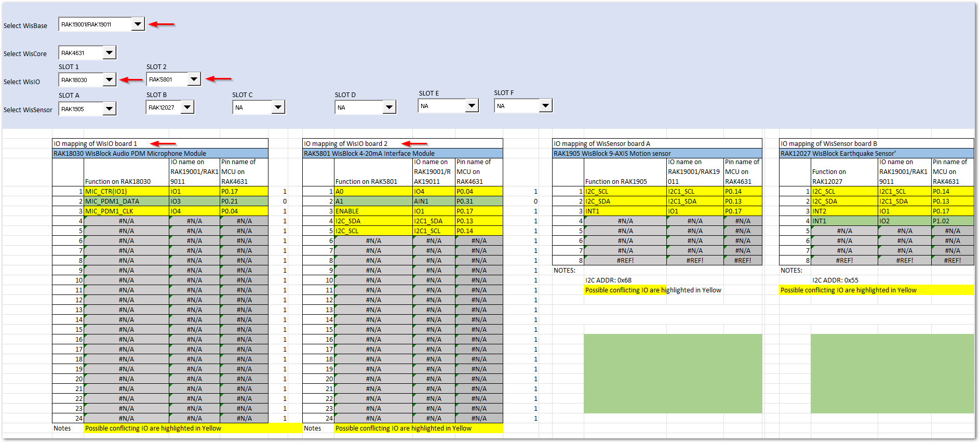The height and width of the screenshot is (443, 980).
Task: Select the ENABLE function cell on RAK5801
Action: (x=373, y=211)
